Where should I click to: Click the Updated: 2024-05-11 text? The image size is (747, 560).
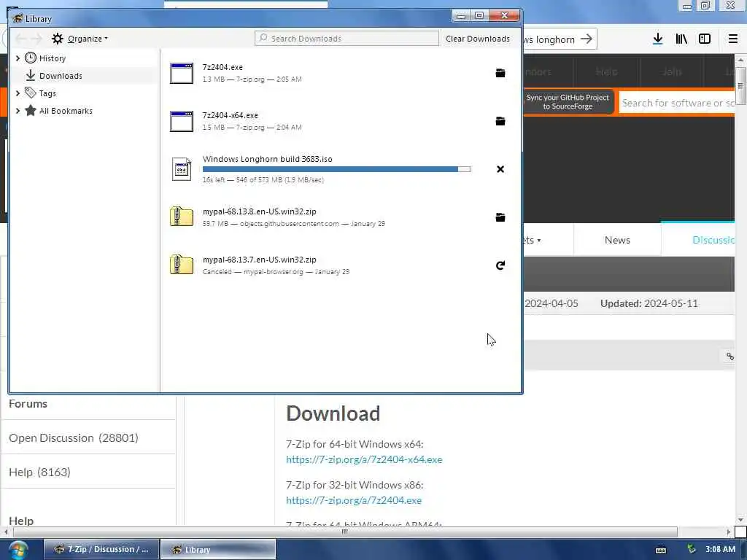(649, 303)
